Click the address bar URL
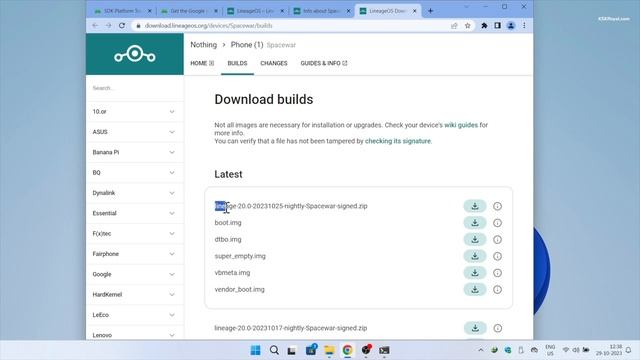The height and width of the screenshot is (360, 640). pos(208,25)
